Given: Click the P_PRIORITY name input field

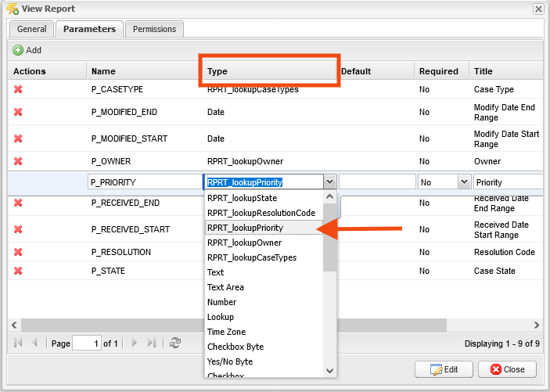Looking at the screenshot, I should pos(146,182).
